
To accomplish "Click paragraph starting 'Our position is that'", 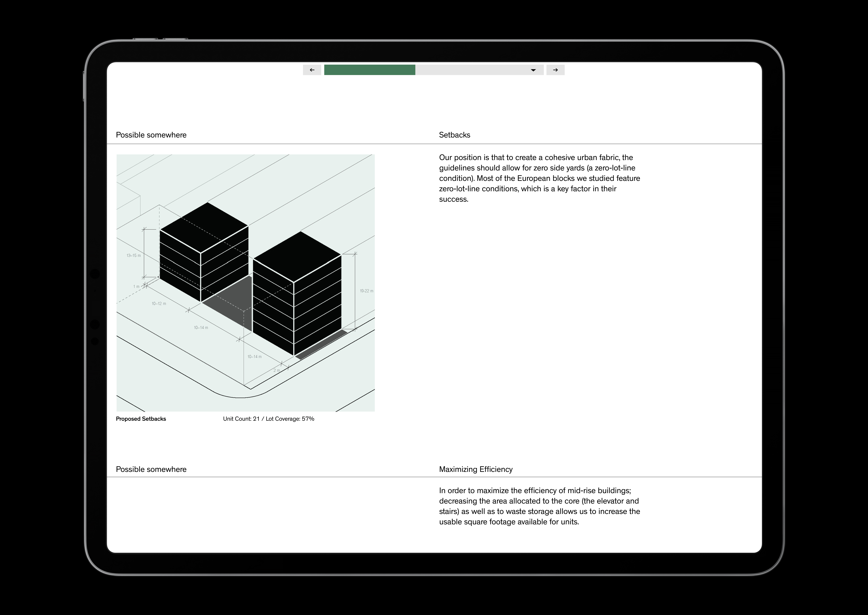I will coord(539,178).
